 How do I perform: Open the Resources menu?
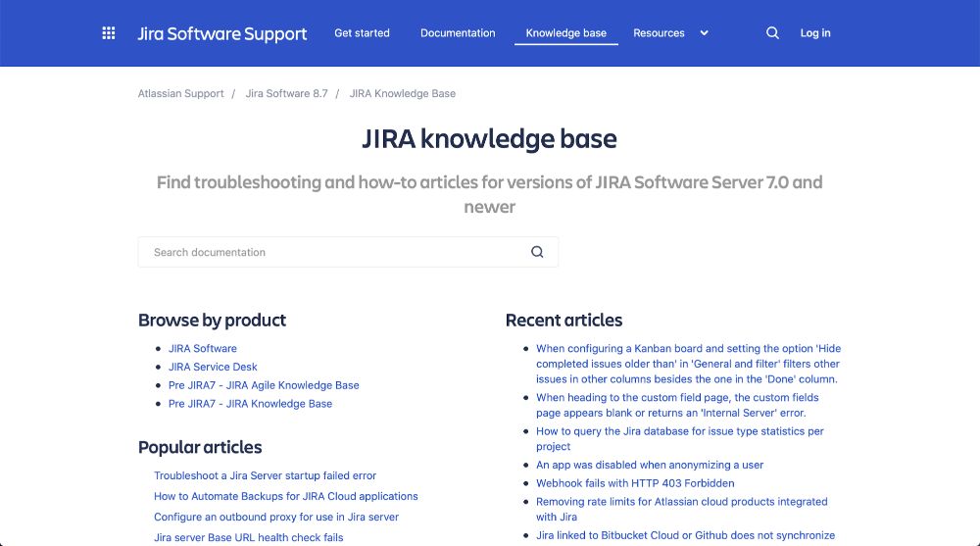click(659, 33)
